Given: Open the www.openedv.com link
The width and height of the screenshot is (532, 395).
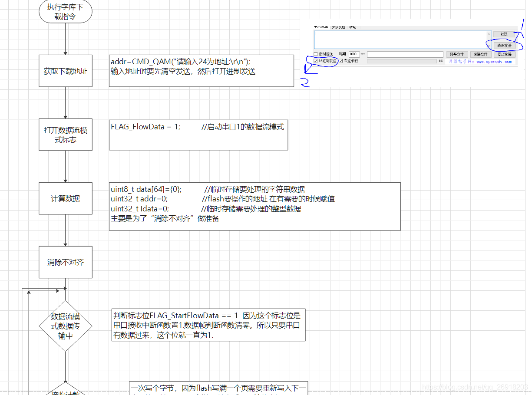Looking at the screenshot, I should [x=494, y=62].
